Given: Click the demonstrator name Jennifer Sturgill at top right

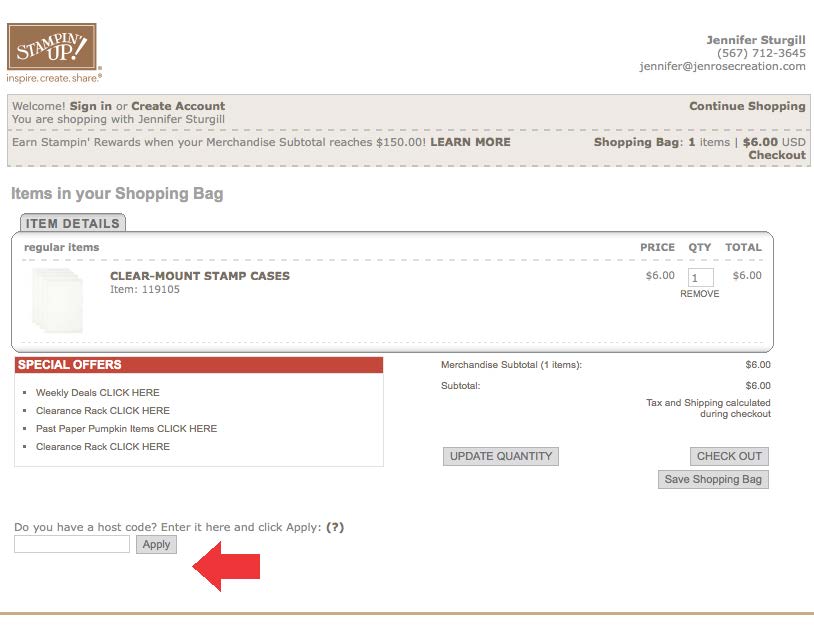Looking at the screenshot, I should point(756,40).
